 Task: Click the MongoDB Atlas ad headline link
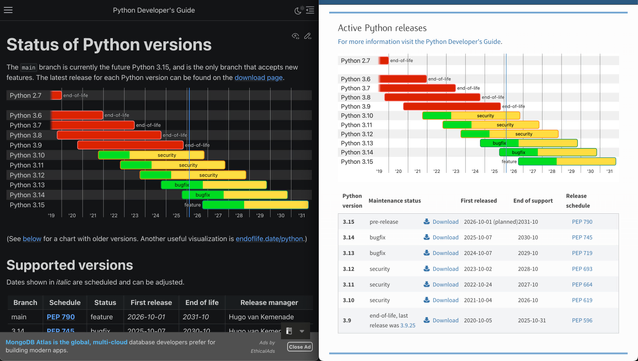(66, 342)
